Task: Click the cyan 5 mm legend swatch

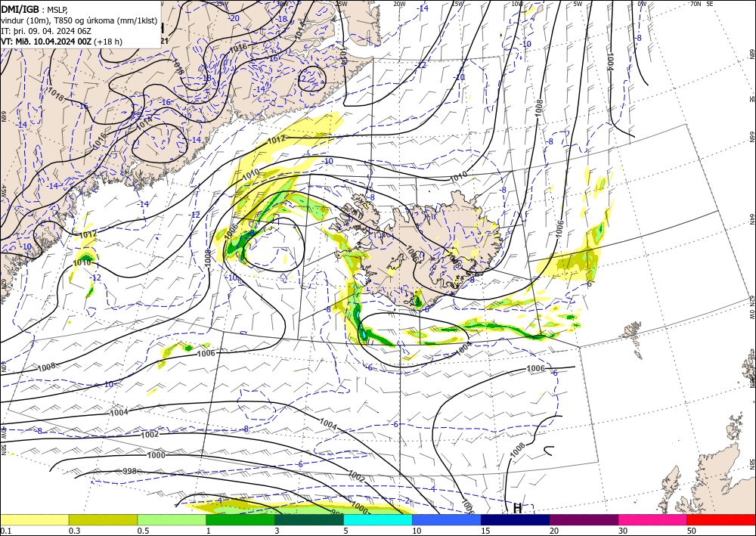Action: [x=378, y=519]
